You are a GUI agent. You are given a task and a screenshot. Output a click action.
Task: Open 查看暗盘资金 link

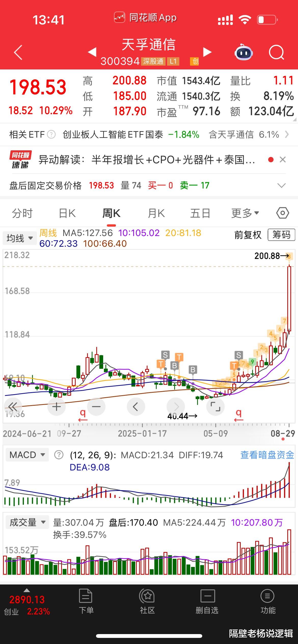pyautogui.click(x=267, y=455)
